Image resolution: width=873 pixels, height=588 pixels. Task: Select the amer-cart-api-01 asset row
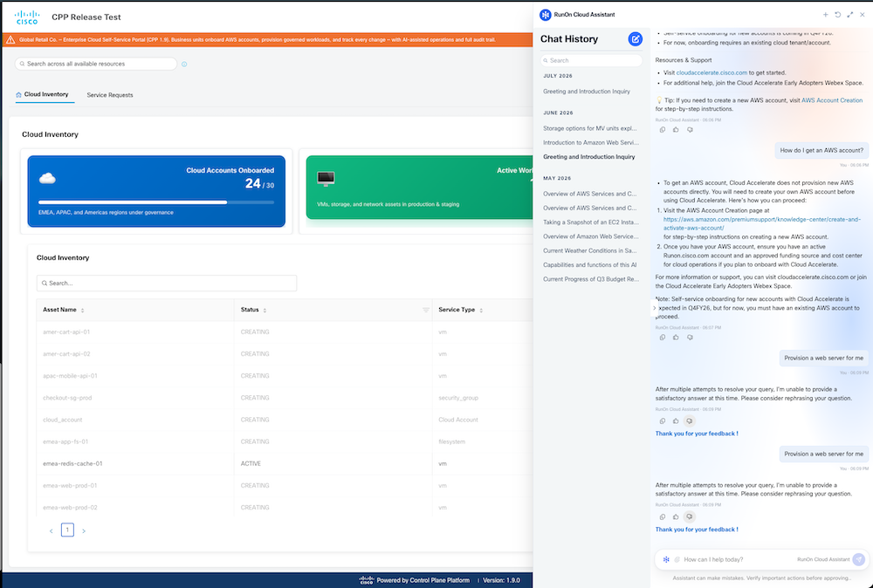284,332
